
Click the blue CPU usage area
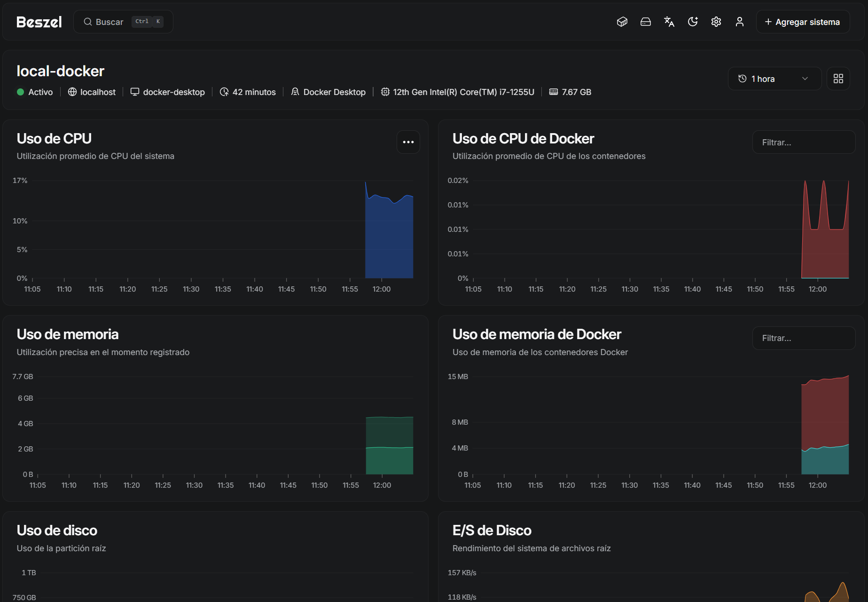[x=389, y=245]
